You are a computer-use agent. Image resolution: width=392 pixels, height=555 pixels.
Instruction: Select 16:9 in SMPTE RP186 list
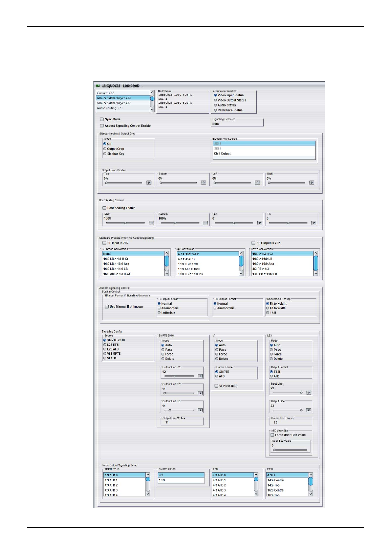click(x=181, y=480)
